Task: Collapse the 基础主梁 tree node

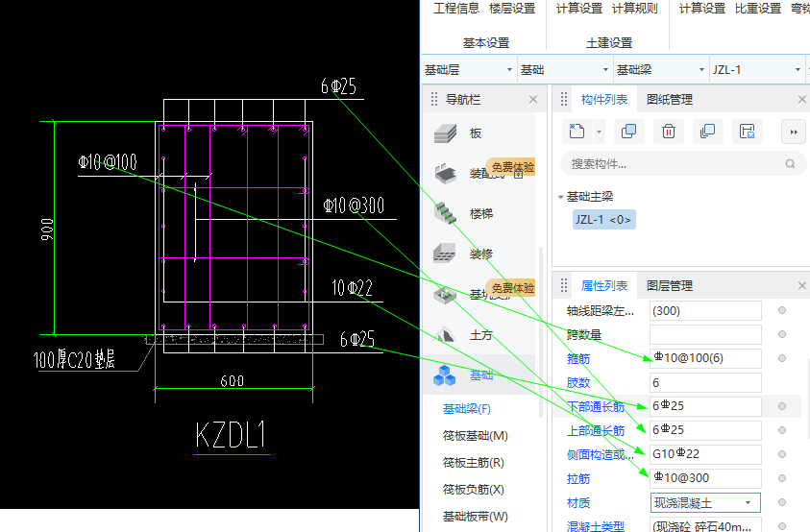Action: tap(560, 197)
